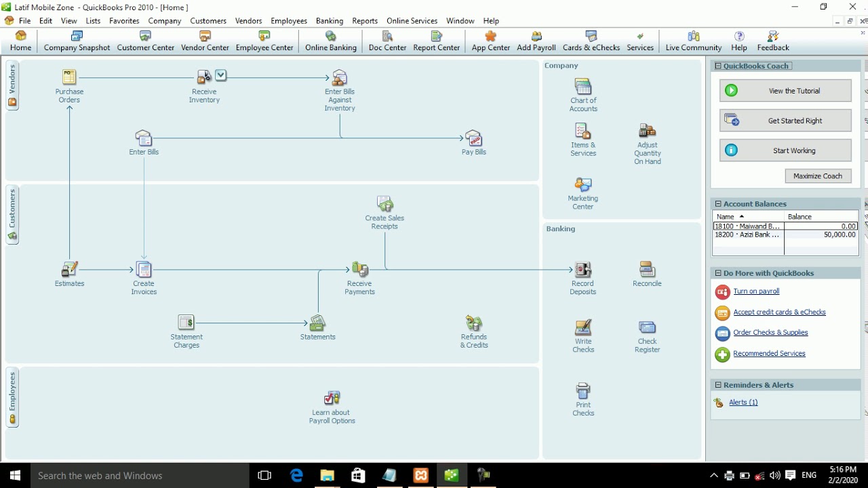Screen dimensions: 868x488
Task: Click Recommended Services link
Action: 769,354
